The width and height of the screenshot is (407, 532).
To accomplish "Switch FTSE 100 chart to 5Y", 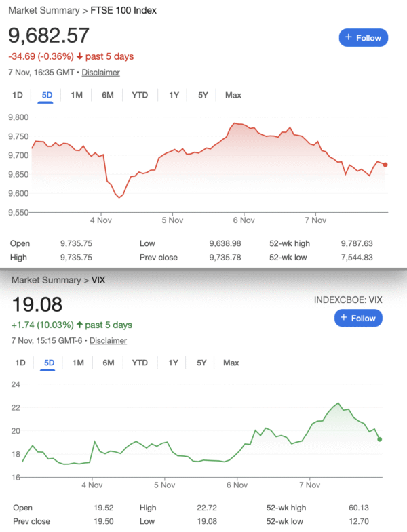I will (x=203, y=95).
